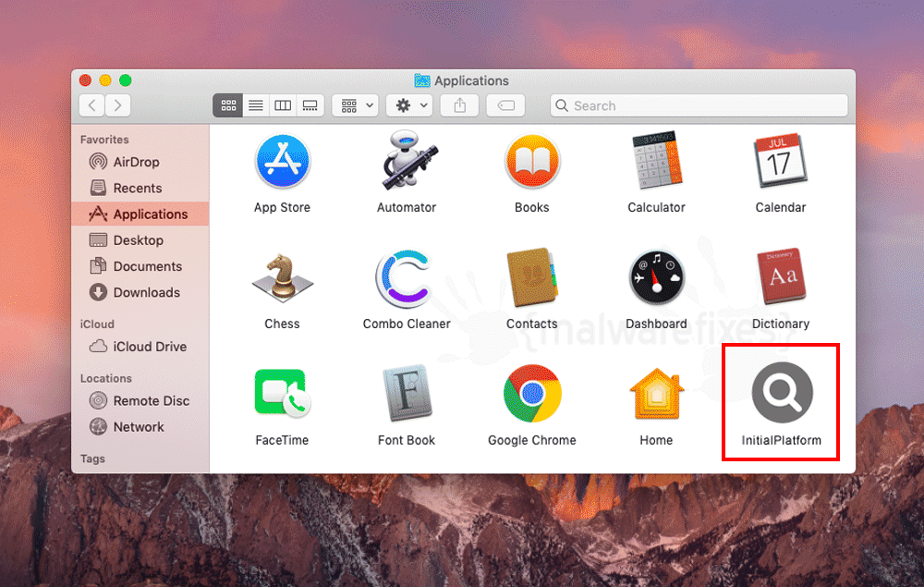Select the Font Book application
Image resolution: width=924 pixels, height=587 pixels.
click(407, 393)
